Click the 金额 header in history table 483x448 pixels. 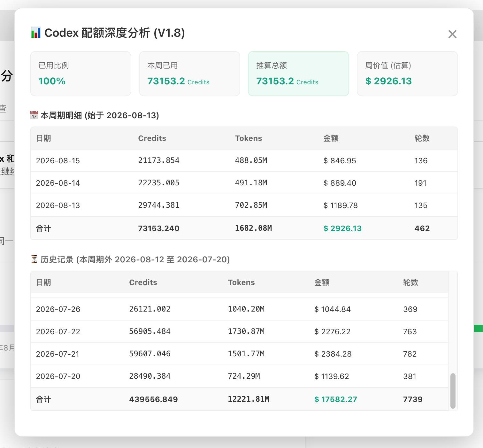(322, 282)
